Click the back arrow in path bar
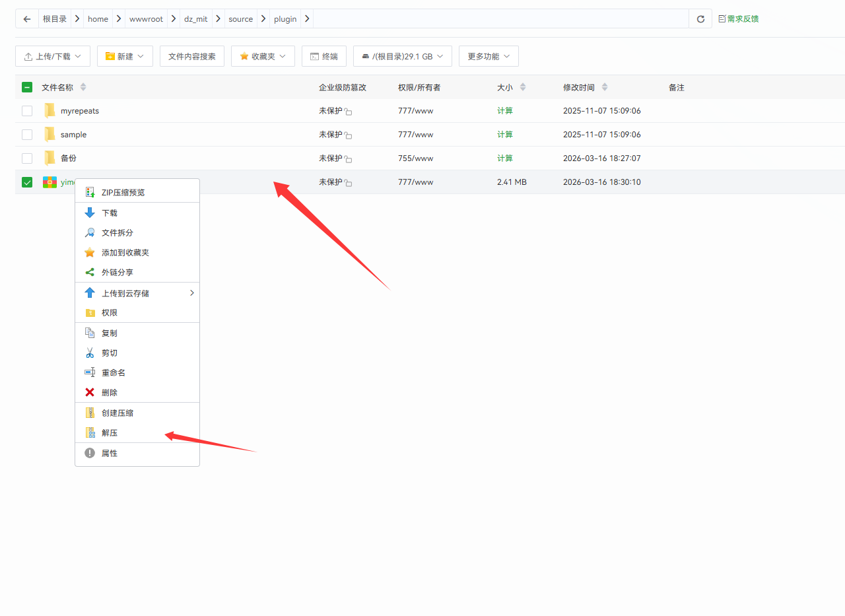The height and width of the screenshot is (616, 845). point(27,19)
